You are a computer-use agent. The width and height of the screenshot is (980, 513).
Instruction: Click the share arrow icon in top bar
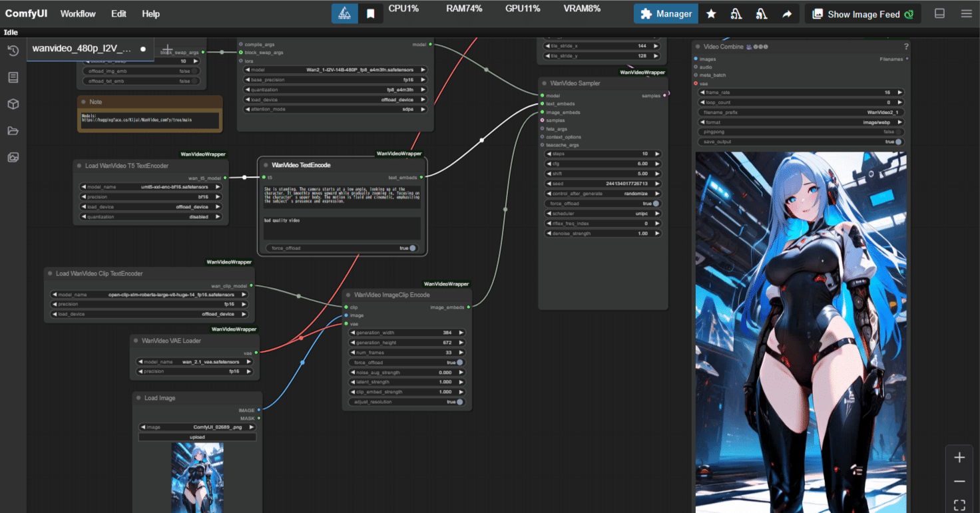[787, 14]
